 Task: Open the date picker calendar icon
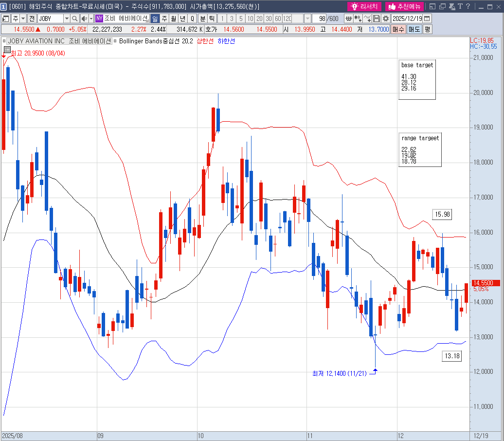tap(427, 18)
